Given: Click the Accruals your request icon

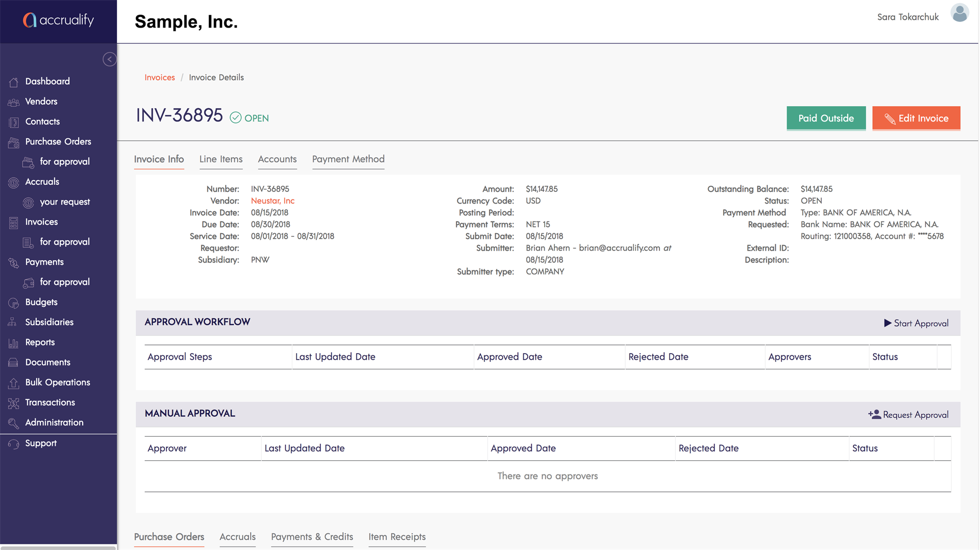Looking at the screenshot, I should (29, 203).
